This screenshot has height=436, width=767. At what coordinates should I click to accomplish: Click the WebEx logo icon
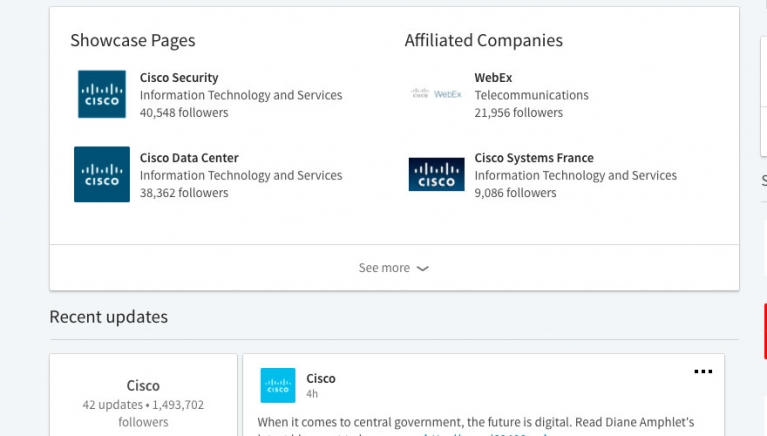point(437,94)
